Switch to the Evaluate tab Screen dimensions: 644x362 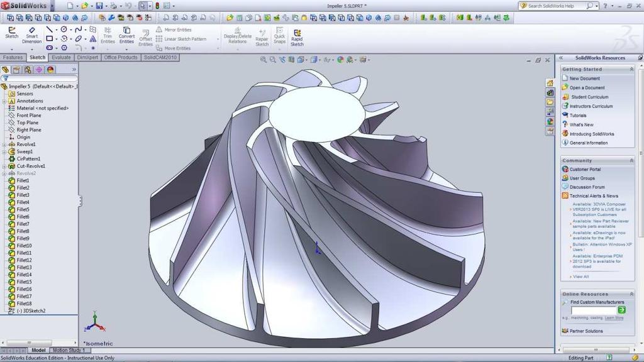pyautogui.click(x=61, y=57)
